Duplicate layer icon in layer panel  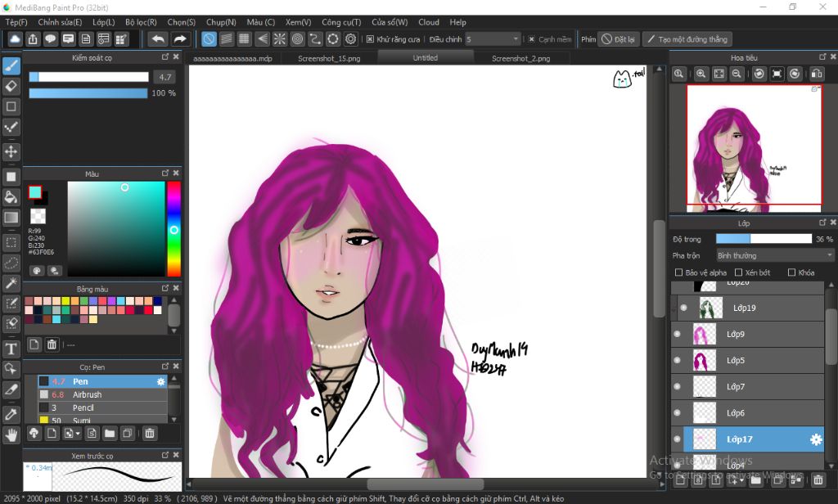pos(777,480)
